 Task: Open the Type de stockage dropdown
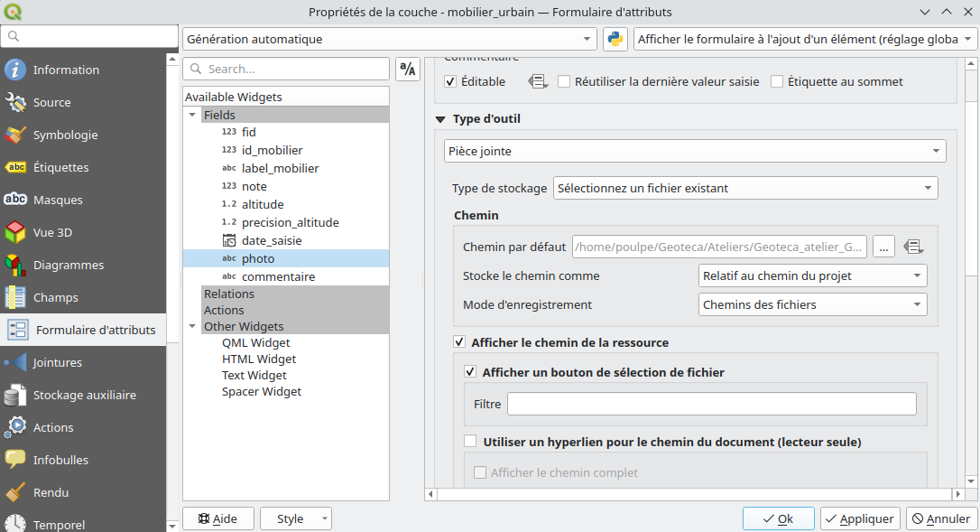click(x=744, y=188)
